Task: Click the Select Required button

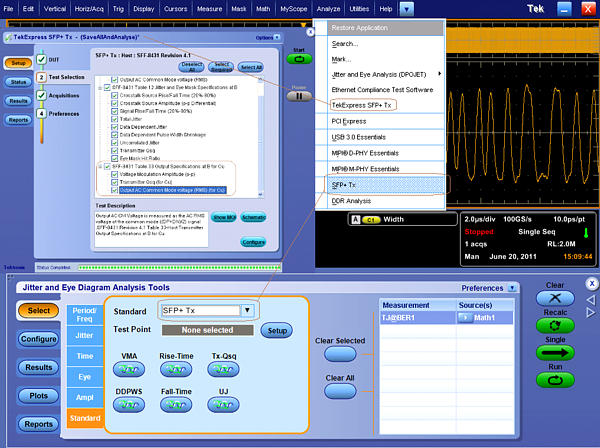Action: point(222,68)
